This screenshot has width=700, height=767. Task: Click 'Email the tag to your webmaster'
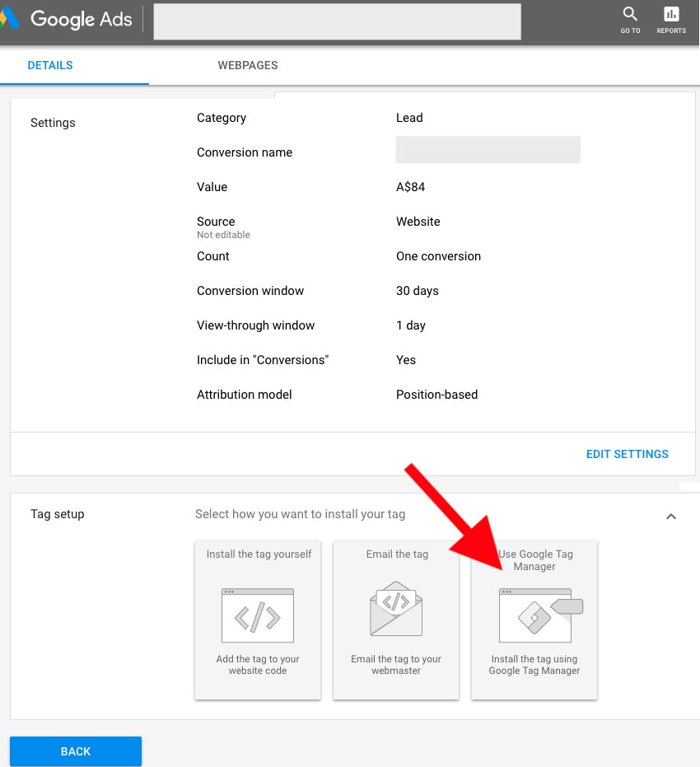point(396,665)
